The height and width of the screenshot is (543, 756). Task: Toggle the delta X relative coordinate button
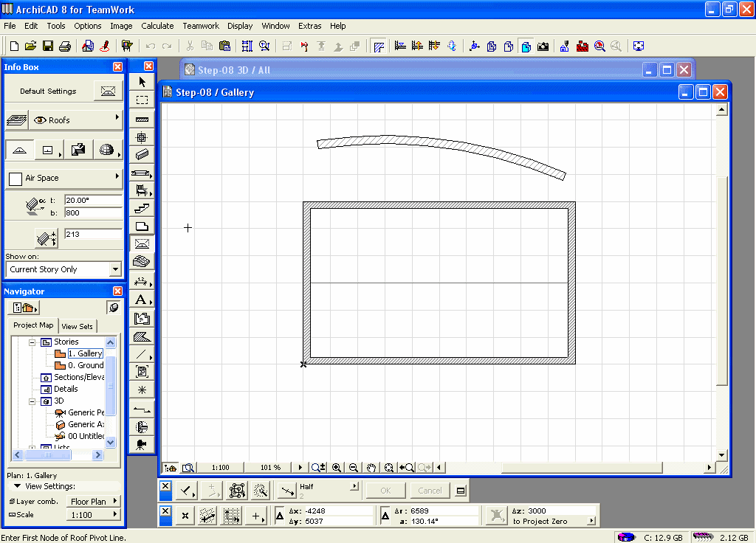(x=280, y=516)
